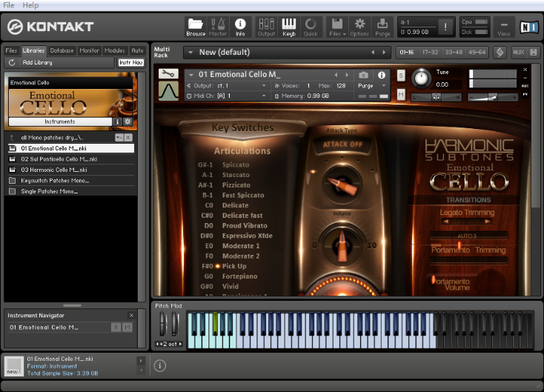The width and height of the screenshot is (544, 392).
Task: Select the Spiccato articulation
Action: coord(236,165)
